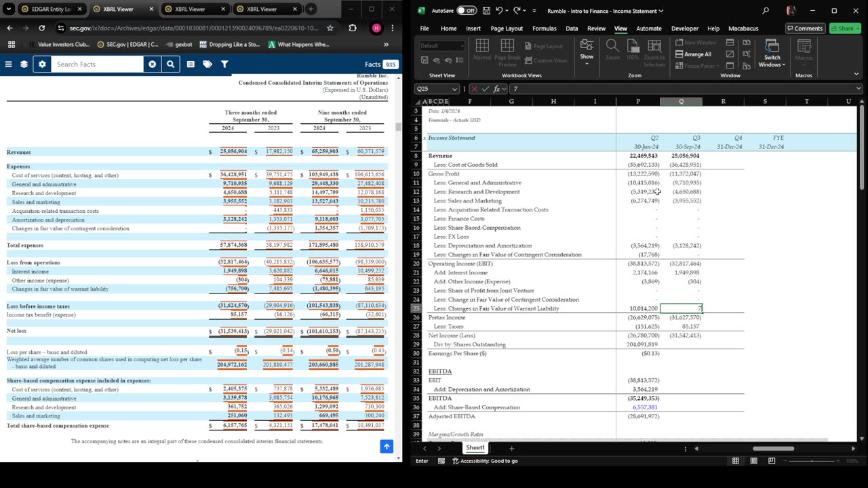Open Customize Quick Access Toolbar dropdown
The height and width of the screenshot is (488, 868).
tap(534, 11)
